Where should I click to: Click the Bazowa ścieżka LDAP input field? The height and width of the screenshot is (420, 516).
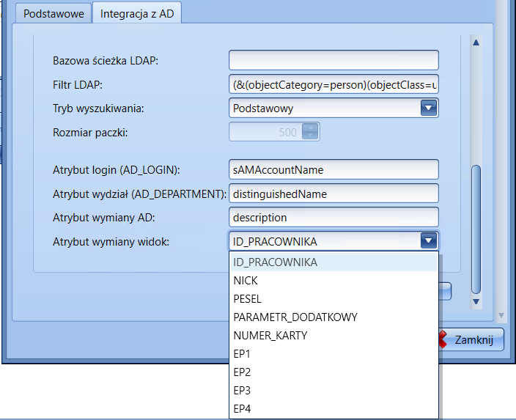pos(333,60)
